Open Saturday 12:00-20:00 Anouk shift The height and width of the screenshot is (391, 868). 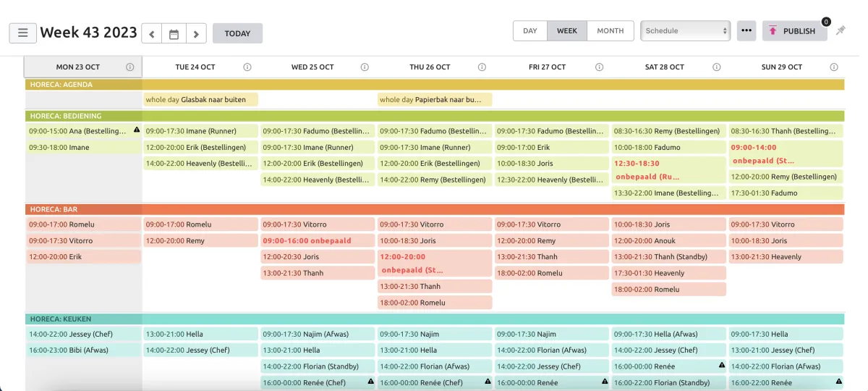(669, 240)
